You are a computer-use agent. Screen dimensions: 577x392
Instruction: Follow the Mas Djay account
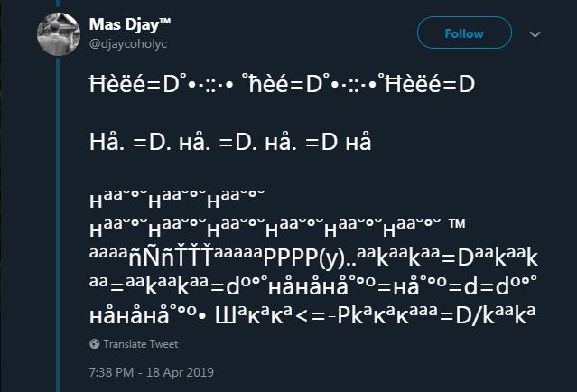click(x=463, y=33)
